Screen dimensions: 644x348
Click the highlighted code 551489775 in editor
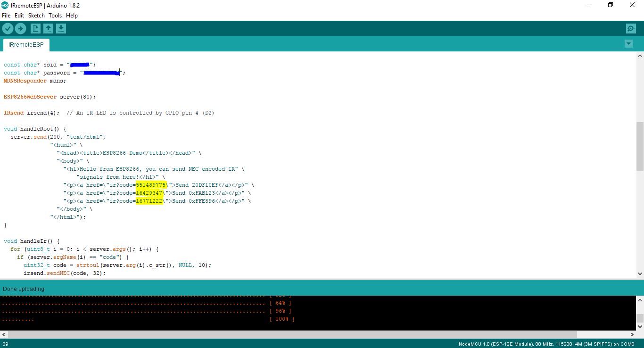tap(151, 185)
